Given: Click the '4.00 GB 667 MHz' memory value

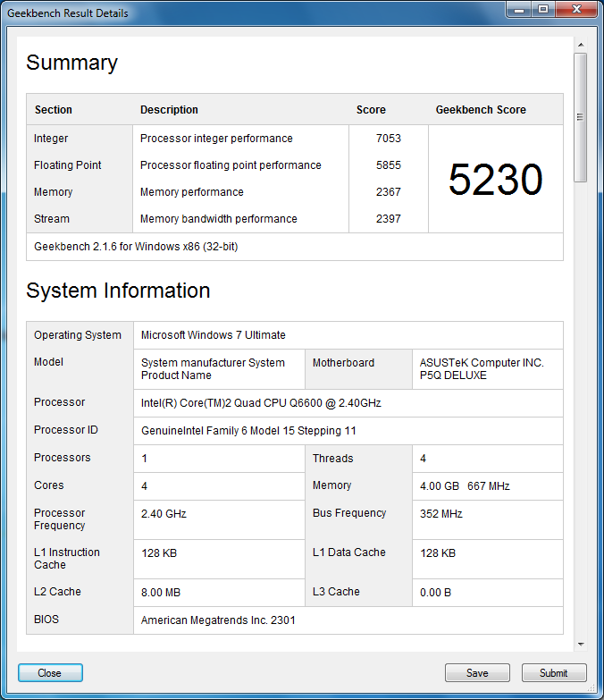Looking at the screenshot, I should pos(465,486).
